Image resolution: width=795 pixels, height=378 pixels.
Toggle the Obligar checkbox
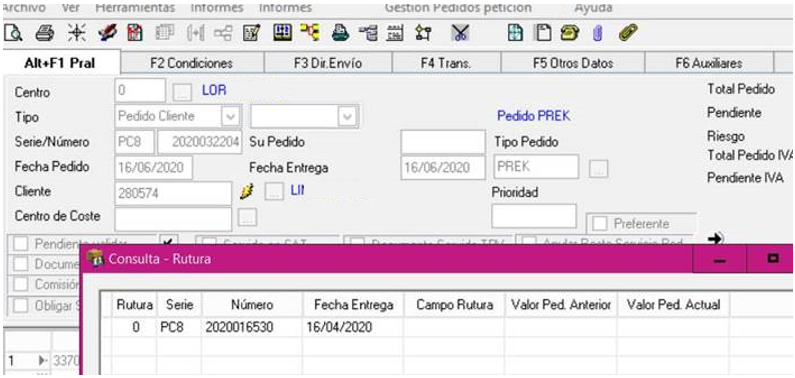click(x=21, y=306)
